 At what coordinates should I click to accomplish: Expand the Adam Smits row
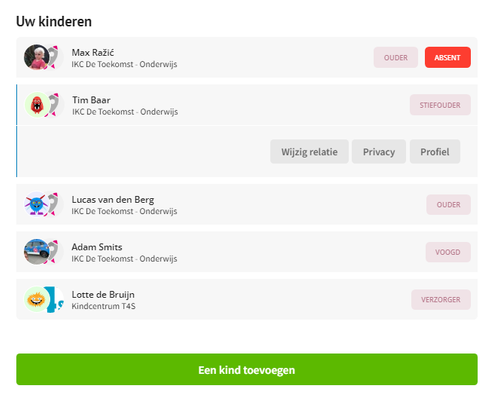click(x=247, y=252)
